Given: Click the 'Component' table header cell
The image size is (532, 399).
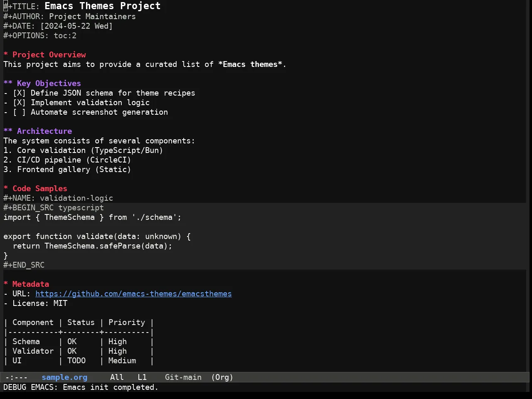Looking at the screenshot, I should (33, 323).
